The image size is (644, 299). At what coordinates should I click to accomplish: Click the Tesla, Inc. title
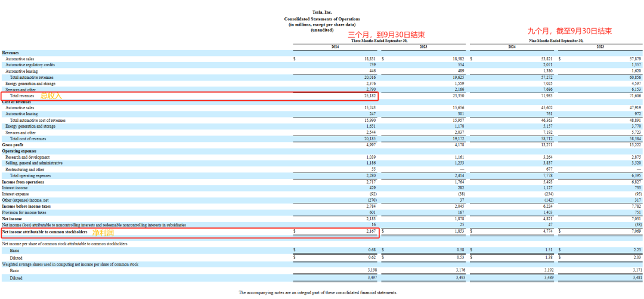click(x=321, y=12)
